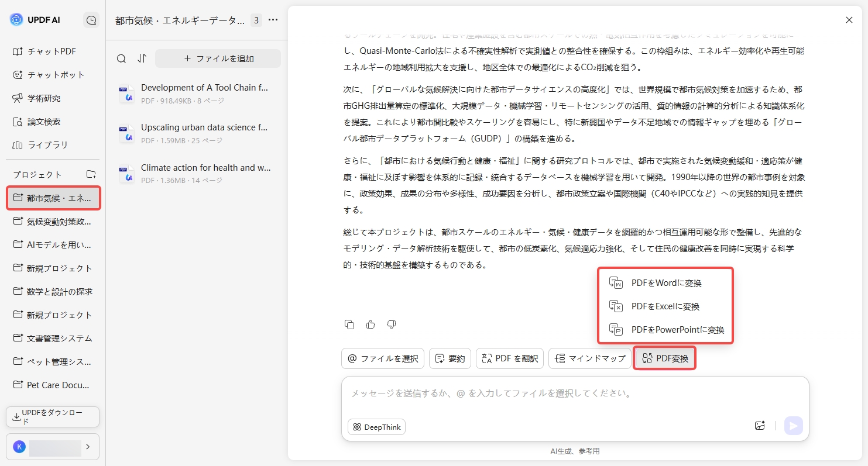Select チャットPDF in the sidebar
The width and height of the screenshot is (868, 466).
click(46, 51)
